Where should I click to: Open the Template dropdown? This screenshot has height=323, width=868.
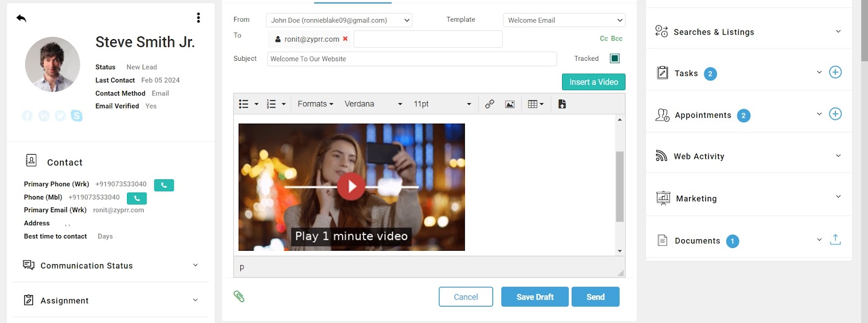tap(564, 20)
